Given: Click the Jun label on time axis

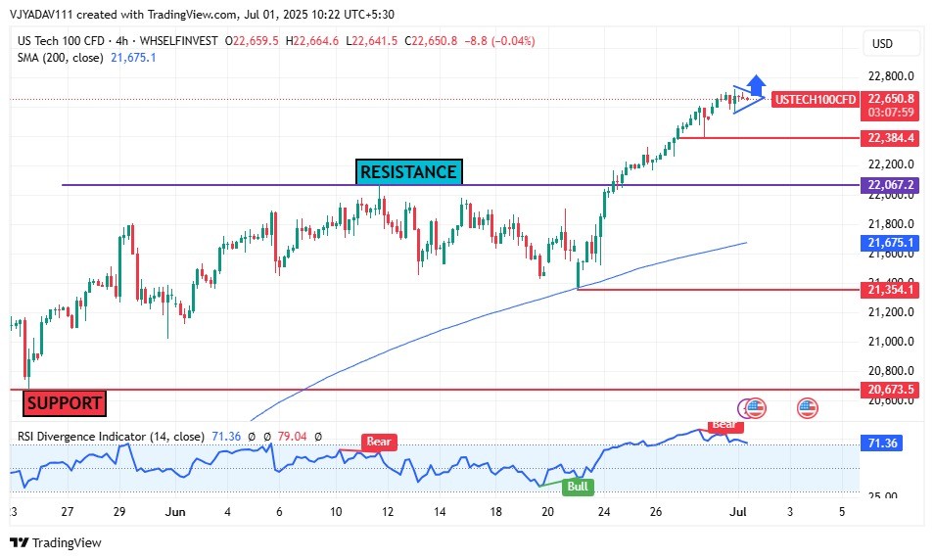Looking at the screenshot, I should tap(175, 511).
